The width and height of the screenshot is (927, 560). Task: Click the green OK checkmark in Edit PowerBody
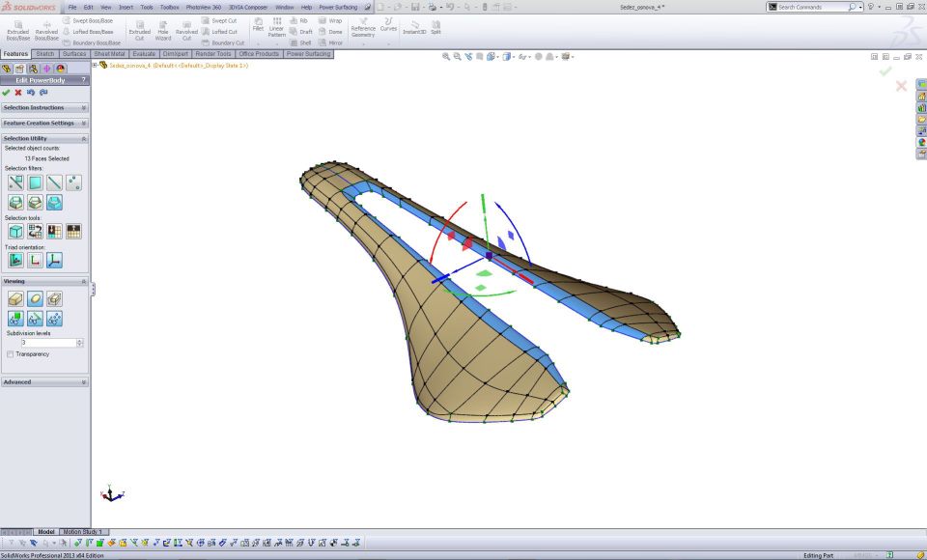click(x=6, y=93)
